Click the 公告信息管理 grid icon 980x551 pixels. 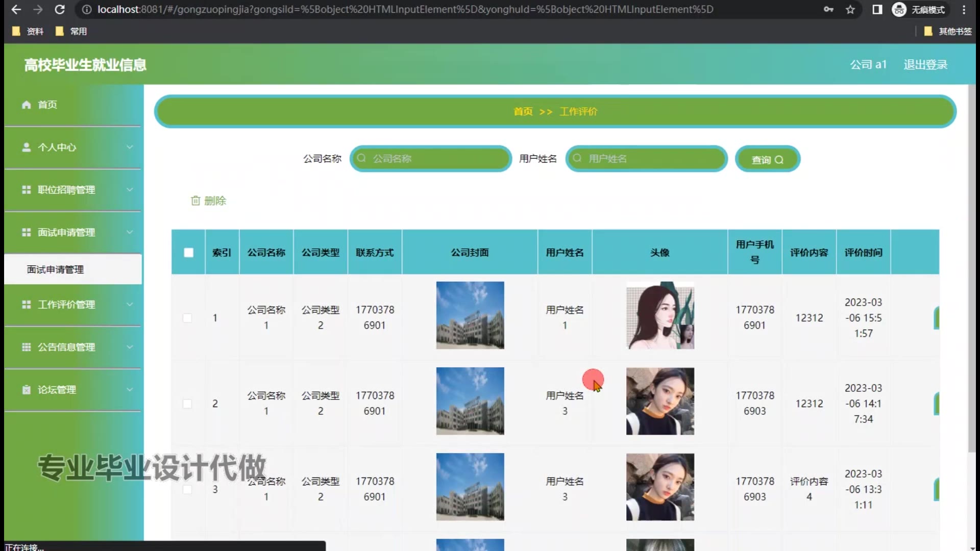pyautogui.click(x=26, y=347)
